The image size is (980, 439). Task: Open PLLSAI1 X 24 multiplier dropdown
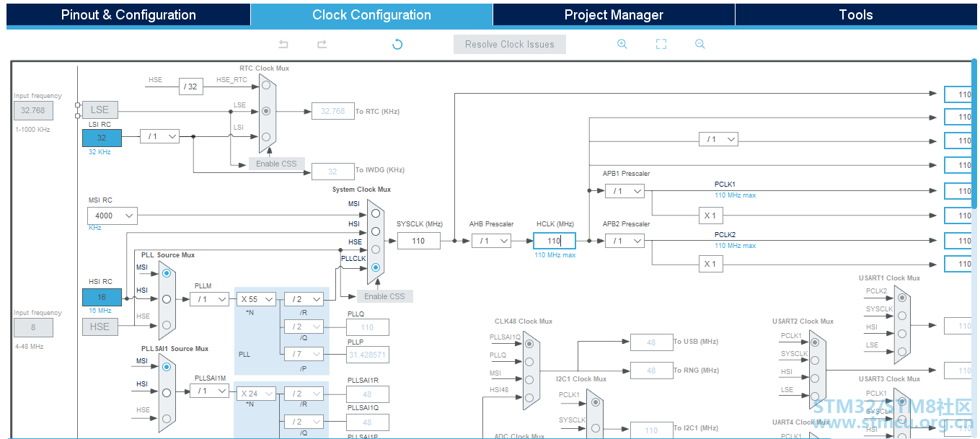(257, 394)
